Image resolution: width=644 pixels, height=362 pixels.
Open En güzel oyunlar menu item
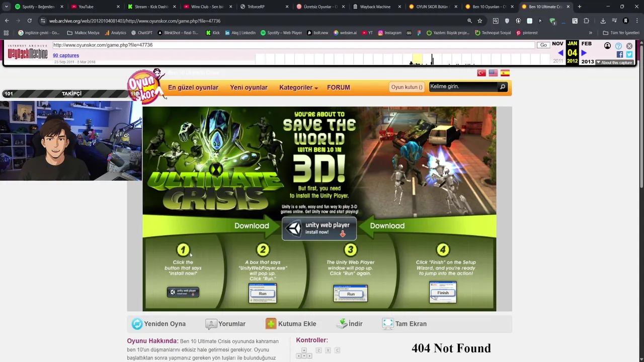[x=193, y=87]
